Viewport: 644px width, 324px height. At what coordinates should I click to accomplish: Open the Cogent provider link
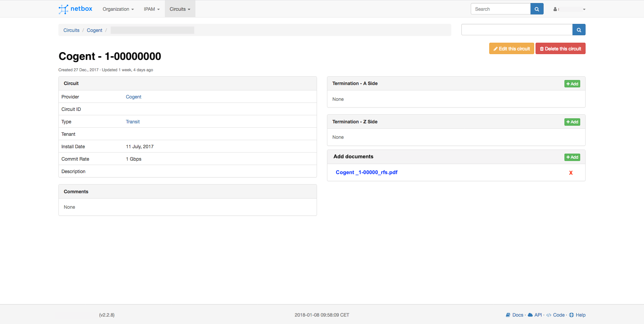134,97
